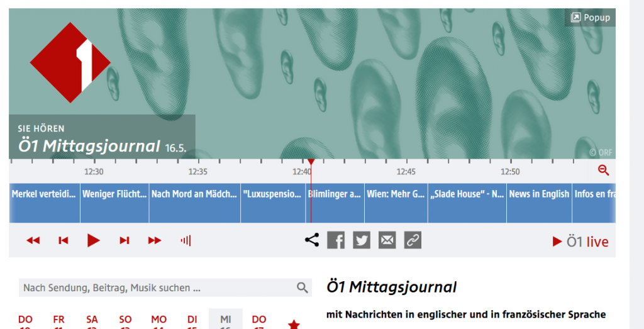Open the player in a Popup window
This screenshot has width=644, height=329.
(x=590, y=17)
